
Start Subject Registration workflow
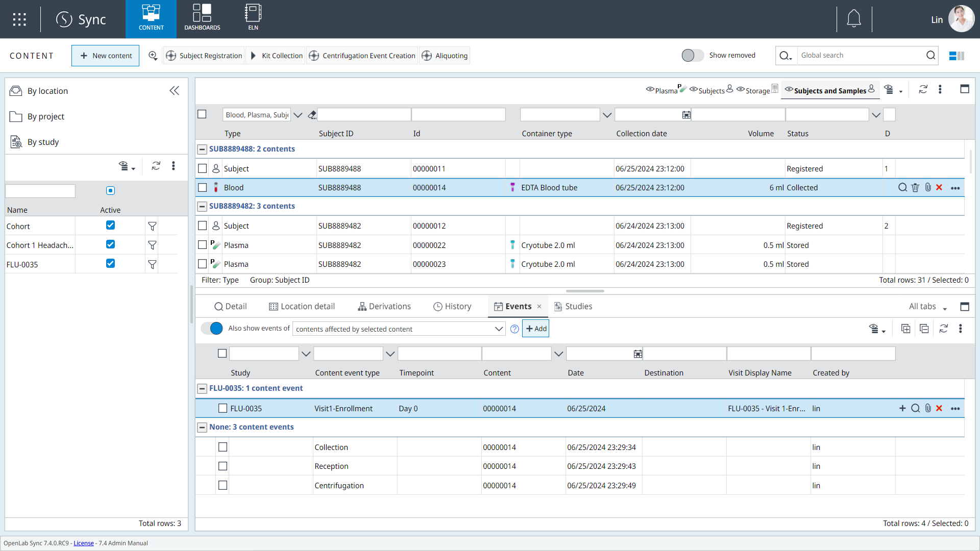[204, 56]
